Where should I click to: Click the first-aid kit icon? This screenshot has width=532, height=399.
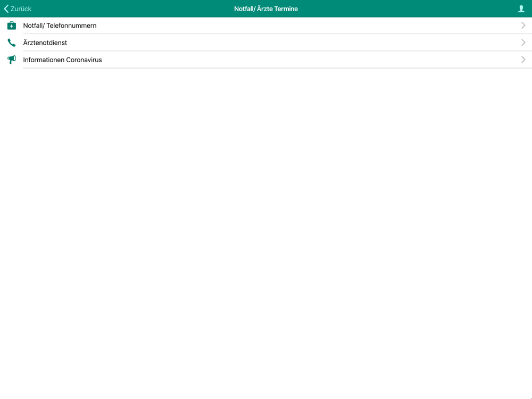click(x=12, y=26)
